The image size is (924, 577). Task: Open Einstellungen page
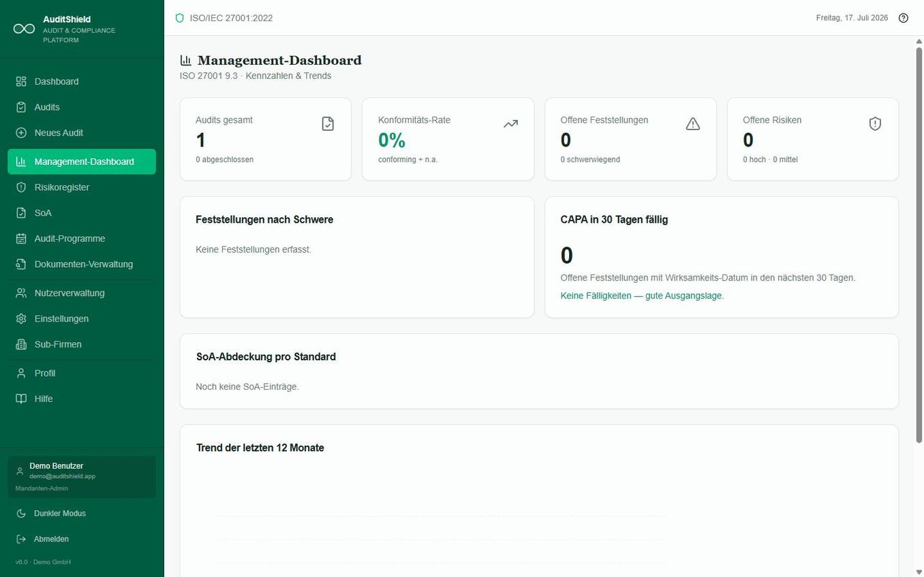pyautogui.click(x=82, y=319)
